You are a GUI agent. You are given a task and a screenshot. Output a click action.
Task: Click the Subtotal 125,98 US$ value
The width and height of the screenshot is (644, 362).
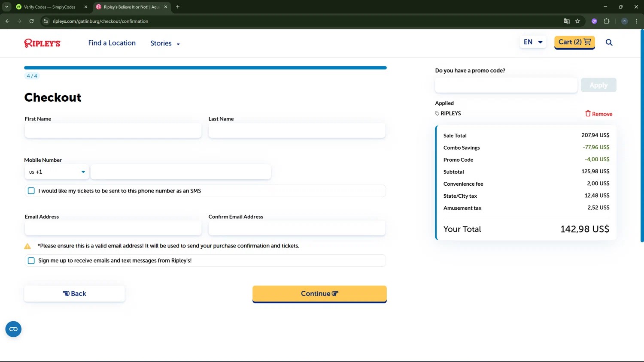click(x=595, y=171)
